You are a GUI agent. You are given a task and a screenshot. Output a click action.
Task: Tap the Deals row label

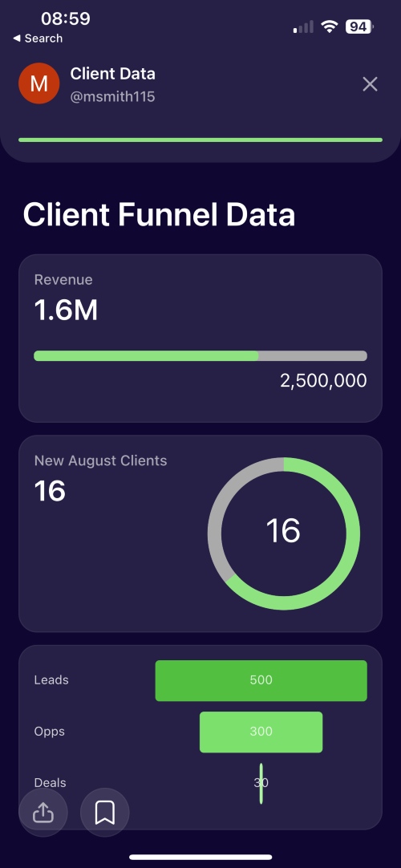tap(51, 783)
